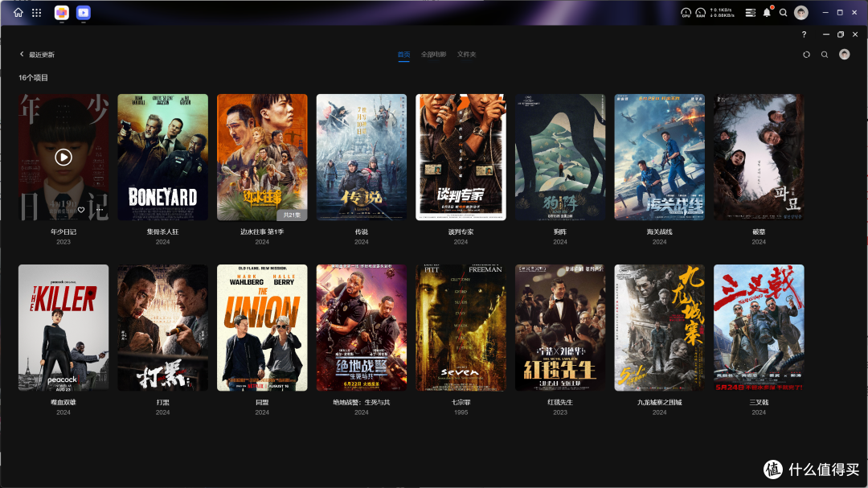
Task: Click the title 海关战线
Action: click(659, 232)
